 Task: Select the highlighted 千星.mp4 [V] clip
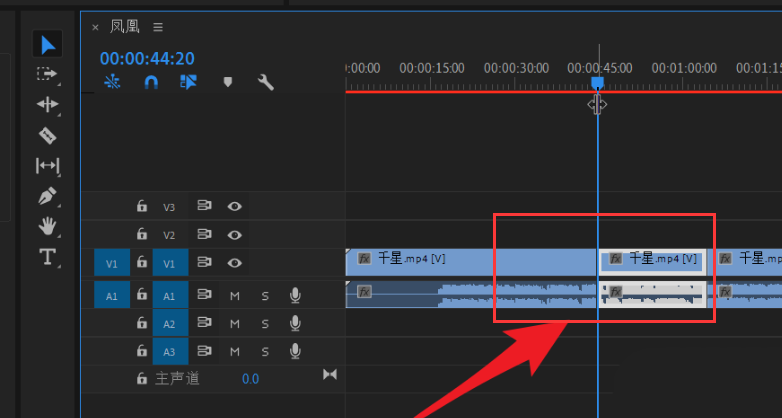coord(652,262)
